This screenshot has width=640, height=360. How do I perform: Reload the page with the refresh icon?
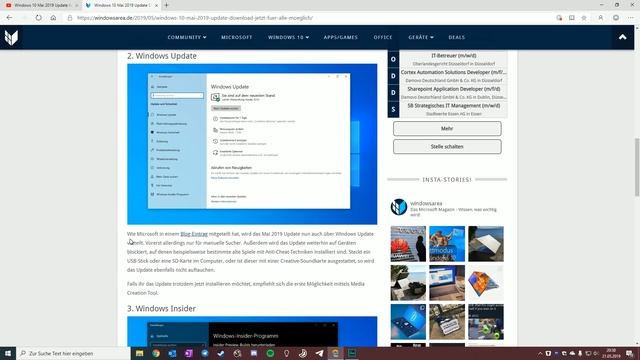pos(38,18)
